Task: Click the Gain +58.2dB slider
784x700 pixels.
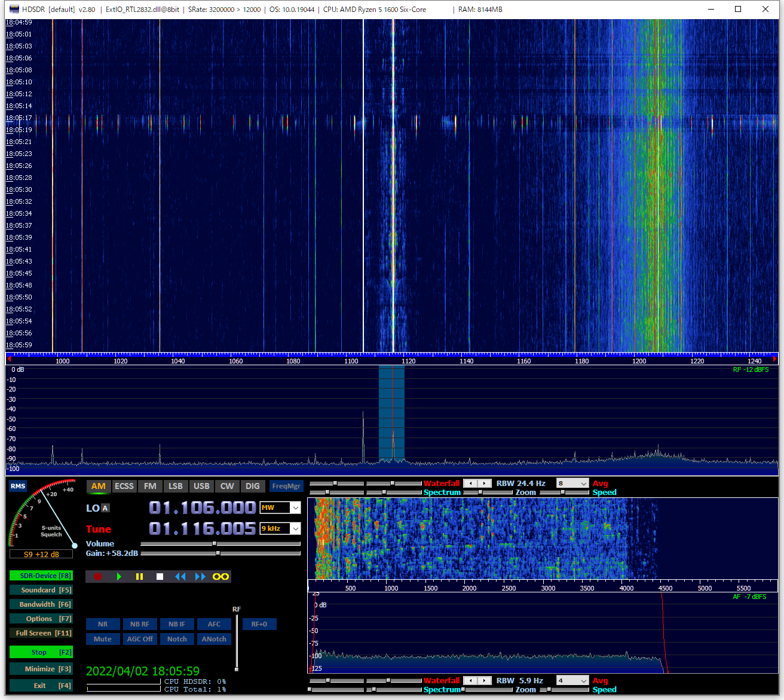Action: click(220, 554)
